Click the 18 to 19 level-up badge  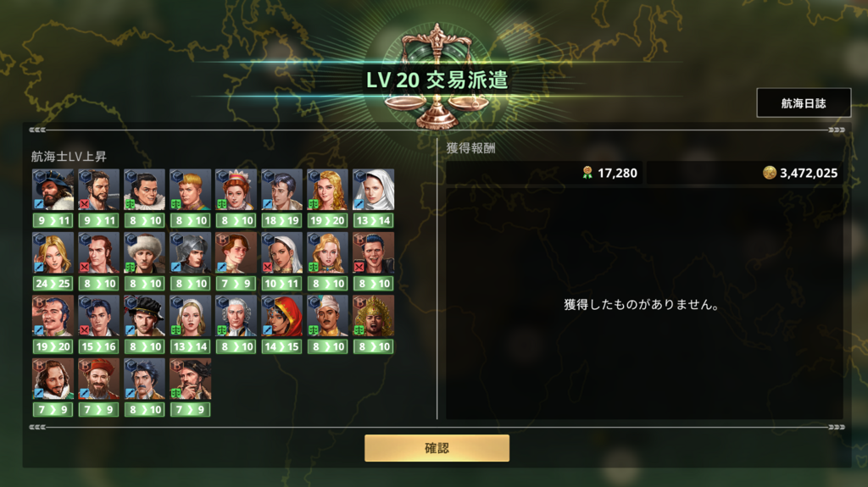pos(281,221)
